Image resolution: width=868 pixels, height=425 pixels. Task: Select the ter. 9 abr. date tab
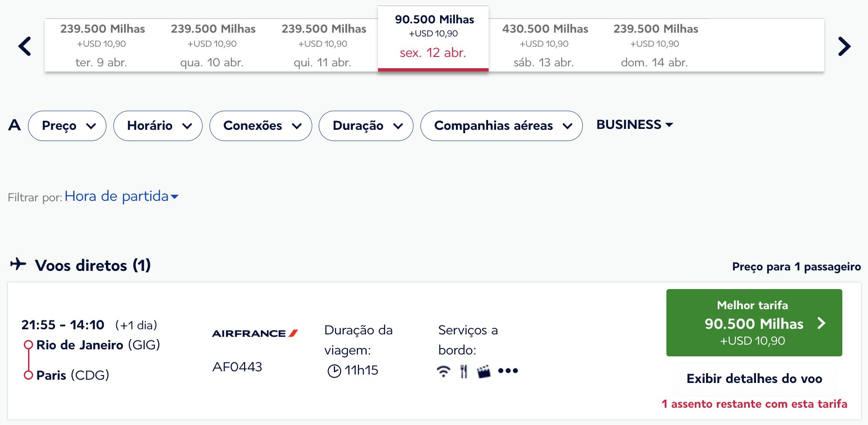(102, 45)
